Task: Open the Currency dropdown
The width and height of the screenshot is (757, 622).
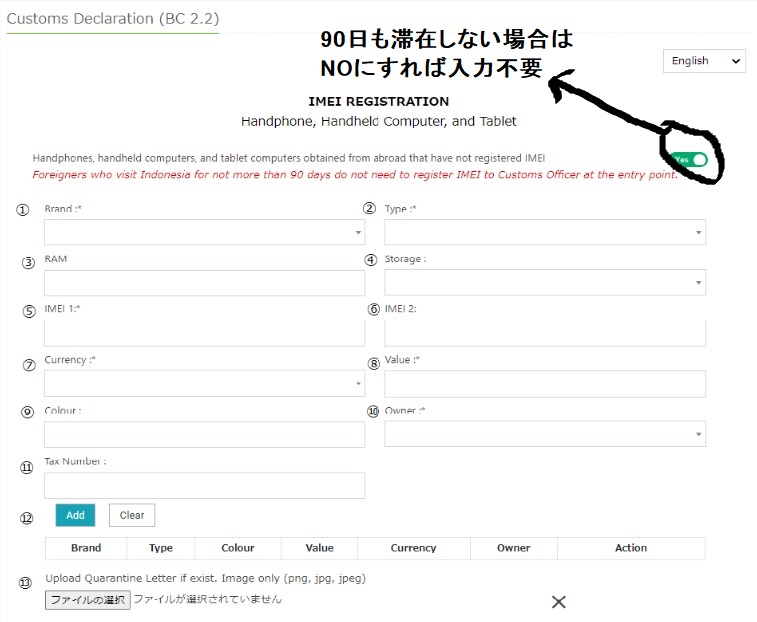Action: tap(204, 383)
